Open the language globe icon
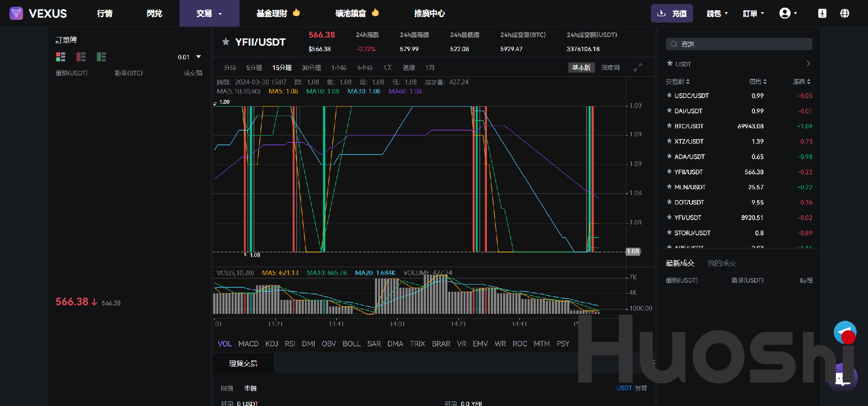Viewport: 868px width, 406px height. [x=844, y=14]
